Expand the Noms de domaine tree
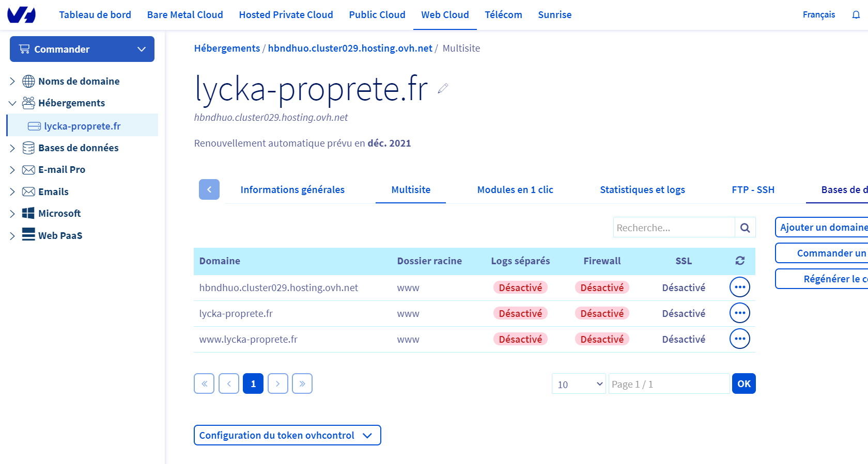 coord(12,82)
